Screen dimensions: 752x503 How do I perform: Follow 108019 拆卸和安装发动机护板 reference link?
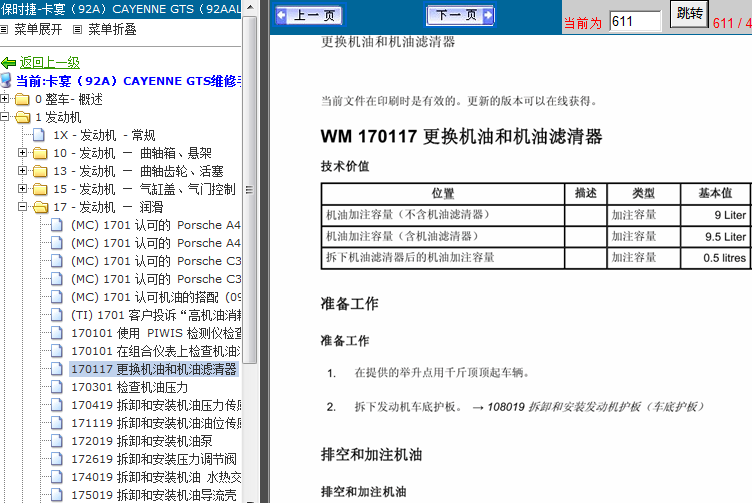click(x=596, y=407)
